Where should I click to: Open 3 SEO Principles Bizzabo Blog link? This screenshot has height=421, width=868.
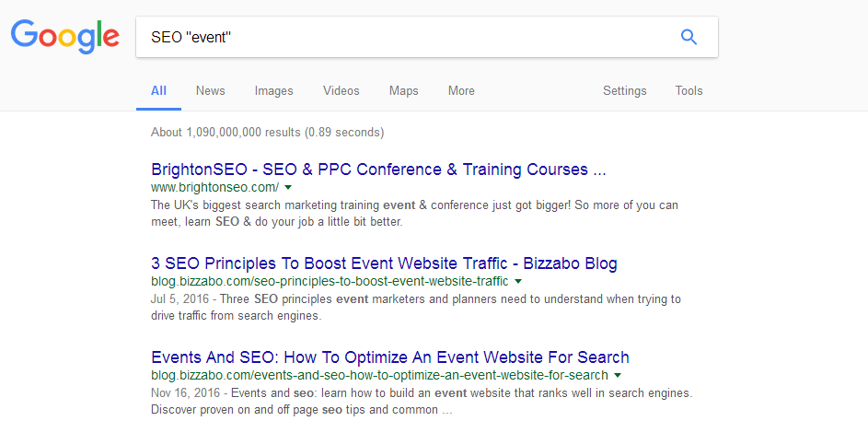point(384,263)
